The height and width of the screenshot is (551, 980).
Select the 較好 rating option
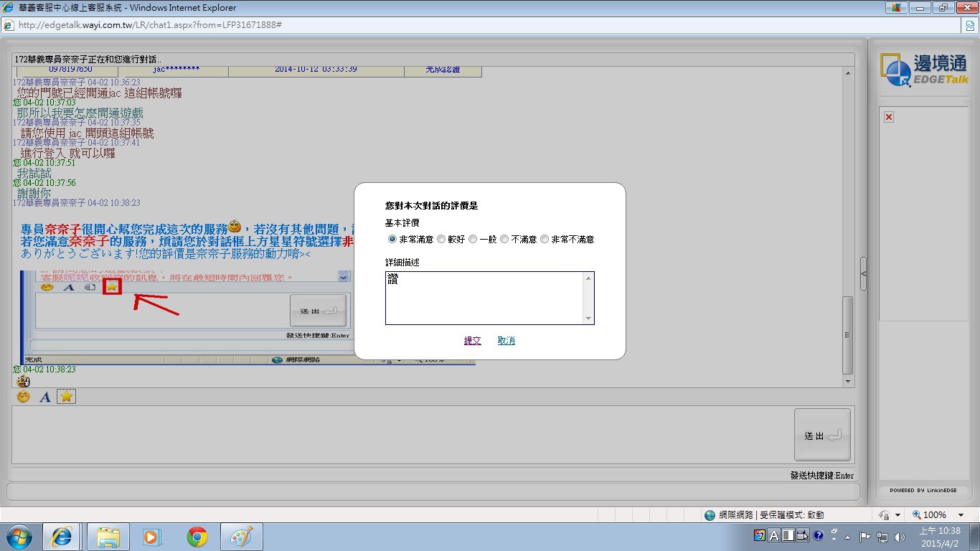(x=441, y=239)
